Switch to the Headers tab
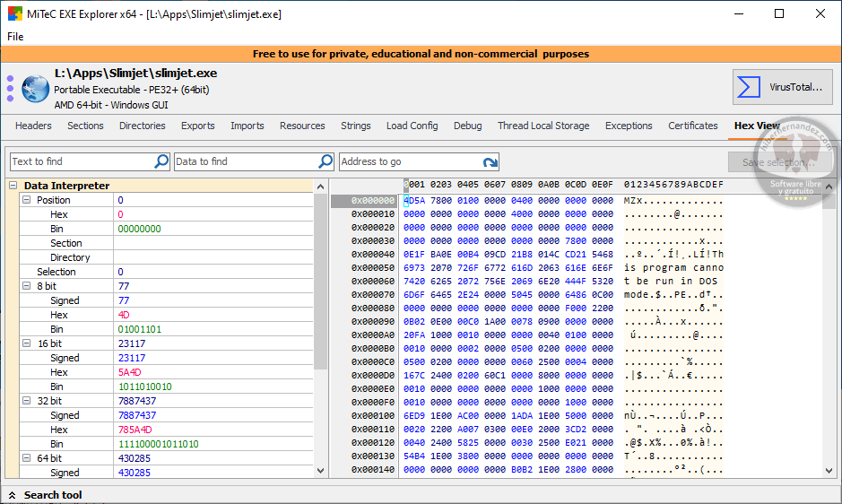 pyautogui.click(x=33, y=126)
